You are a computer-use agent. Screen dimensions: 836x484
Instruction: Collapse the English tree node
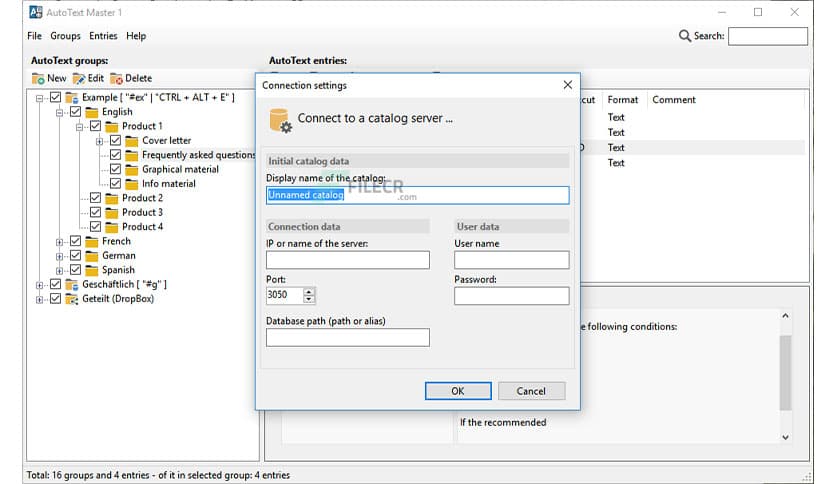pyautogui.click(x=60, y=112)
